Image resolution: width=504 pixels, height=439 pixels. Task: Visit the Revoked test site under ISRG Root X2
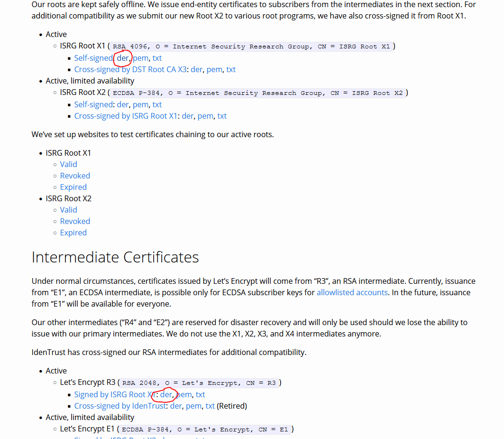pyautogui.click(x=75, y=221)
